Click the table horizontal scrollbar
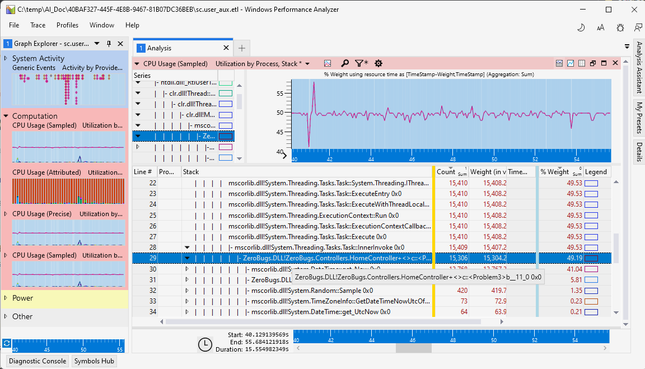The image size is (645, 369). [323, 322]
